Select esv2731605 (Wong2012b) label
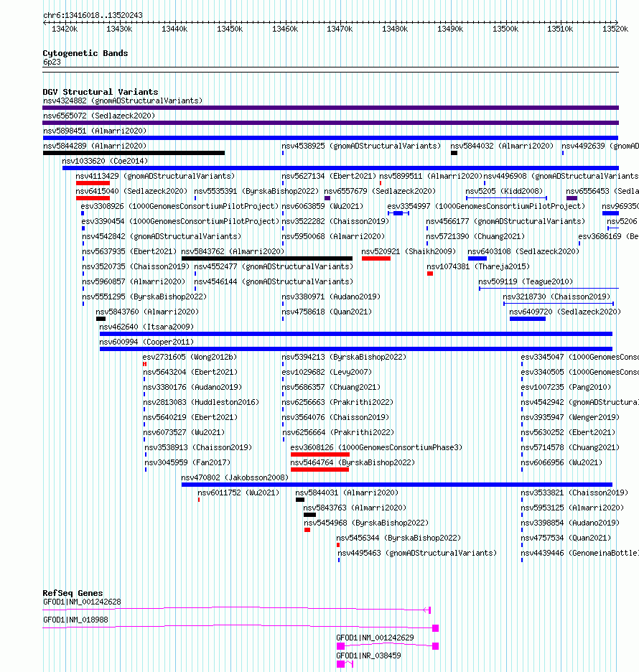Screen dimensions: 639x672 [x=190, y=357]
